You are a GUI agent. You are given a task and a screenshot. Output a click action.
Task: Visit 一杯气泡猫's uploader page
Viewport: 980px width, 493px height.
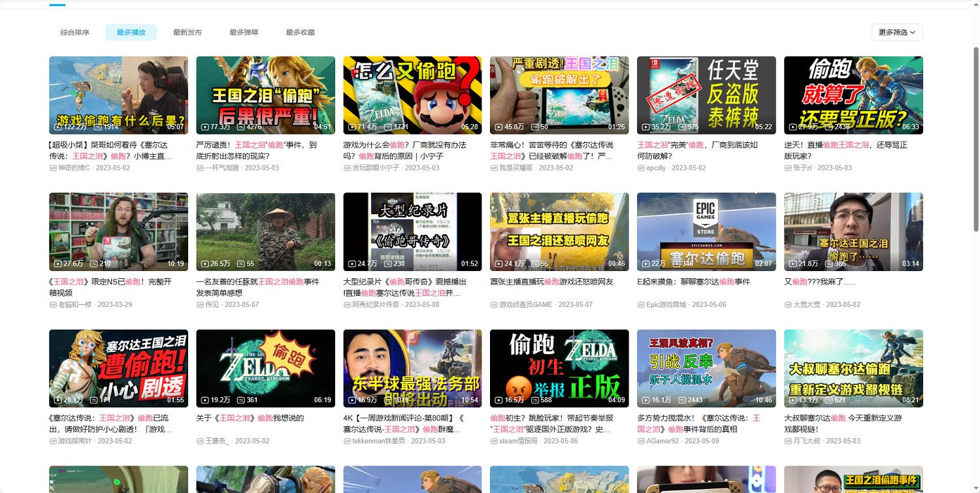(222, 167)
